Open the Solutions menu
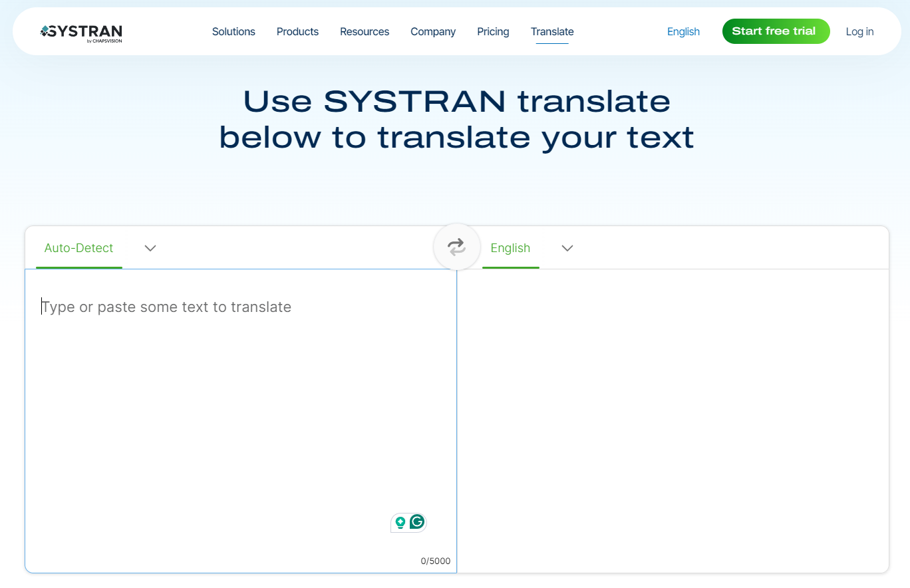 [233, 32]
